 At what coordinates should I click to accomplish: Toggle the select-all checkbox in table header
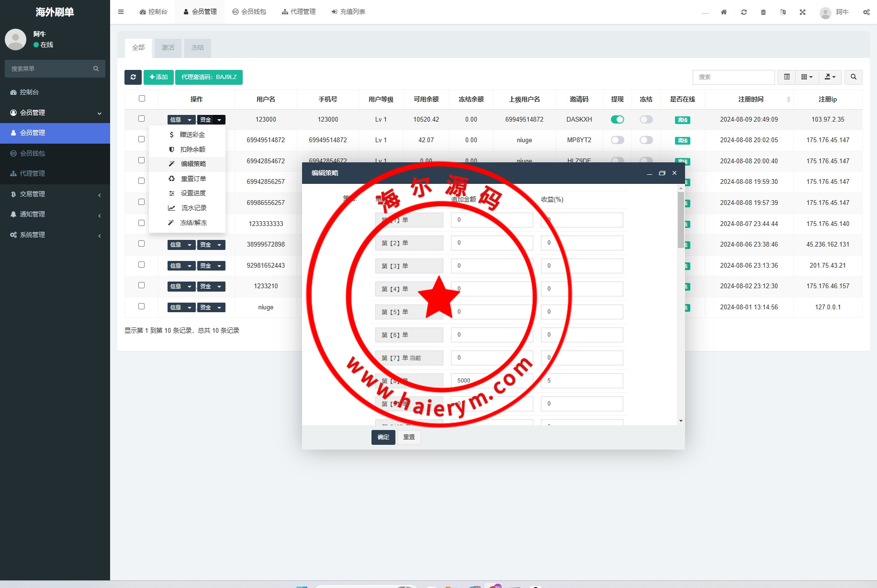[x=142, y=99]
